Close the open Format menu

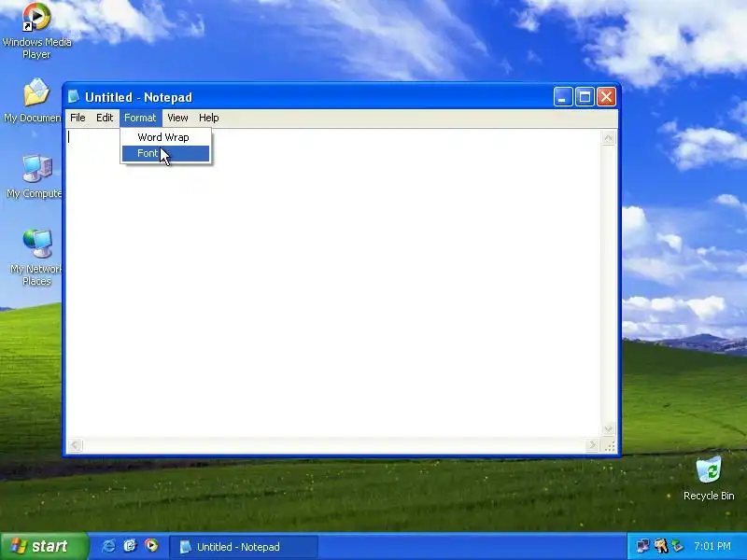click(x=140, y=118)
